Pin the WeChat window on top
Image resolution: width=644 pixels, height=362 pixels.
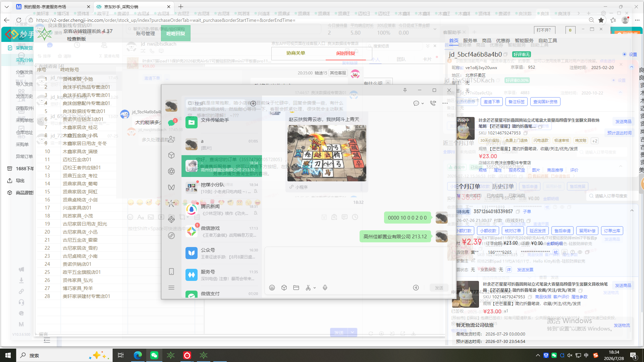(405, 90)
